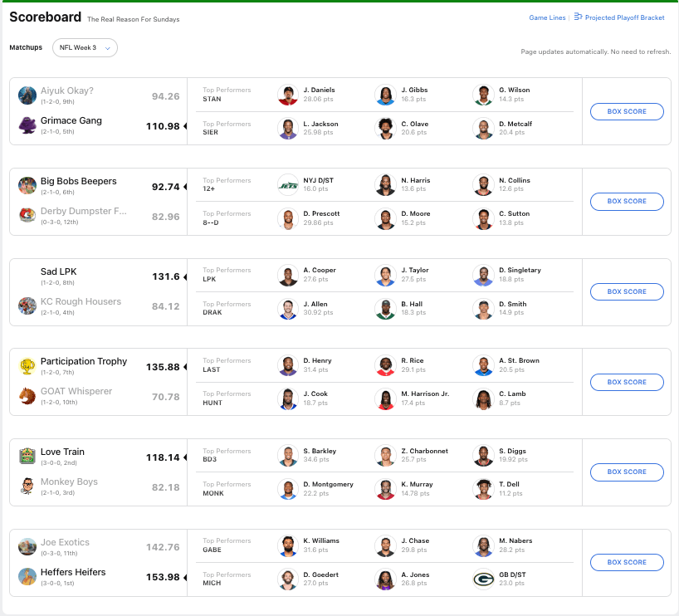Click J. Daniels player headshot
Image resolution: width=679 pixels, height=616 pixels.
click(x=287, y=95)
